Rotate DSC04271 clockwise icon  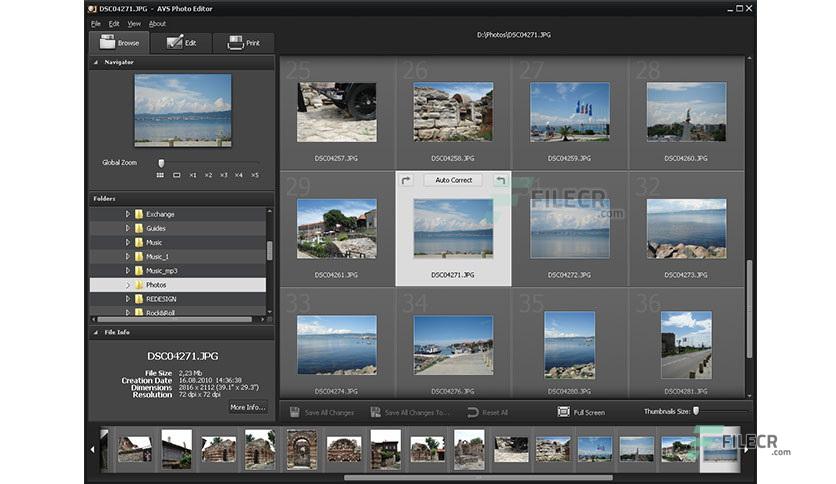406,180
